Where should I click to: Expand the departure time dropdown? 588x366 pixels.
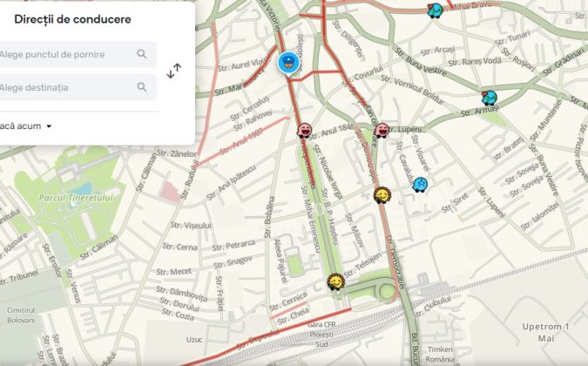pos(49,126)
